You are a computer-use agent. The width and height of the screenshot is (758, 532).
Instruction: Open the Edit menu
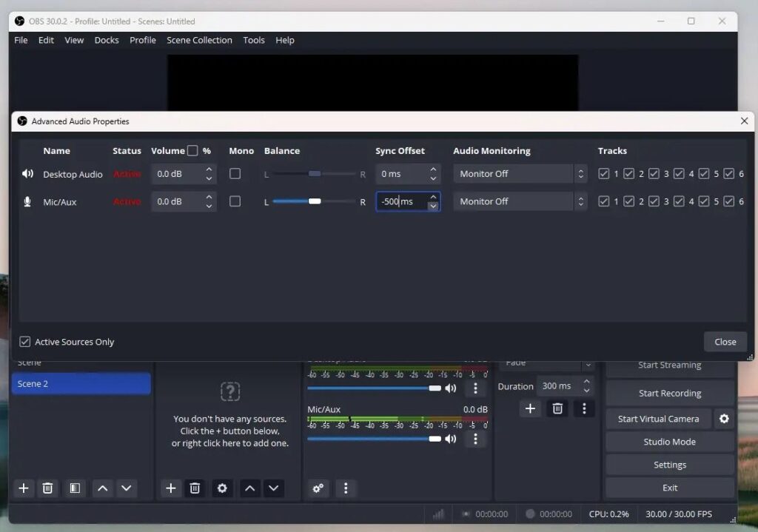point(46,40)
